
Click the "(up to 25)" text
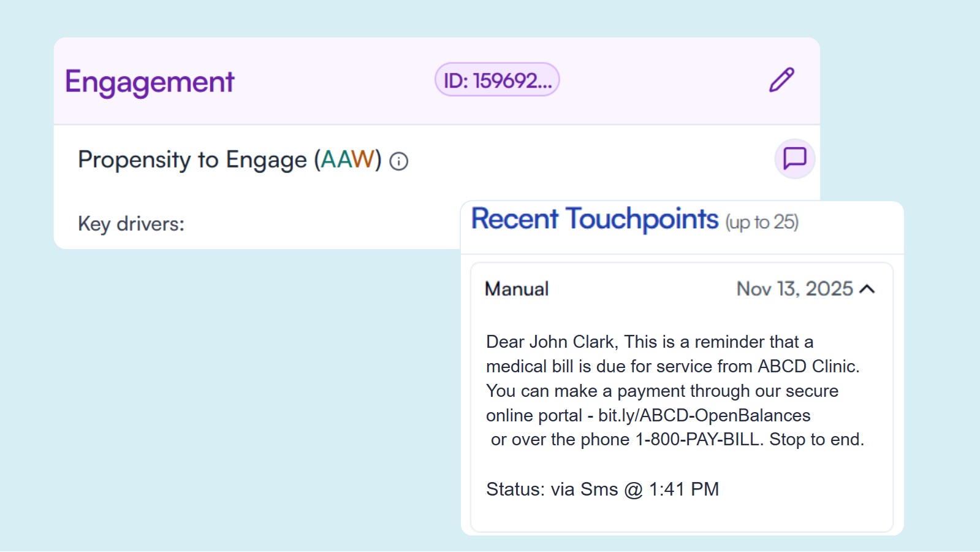click(x=762, y=222)
